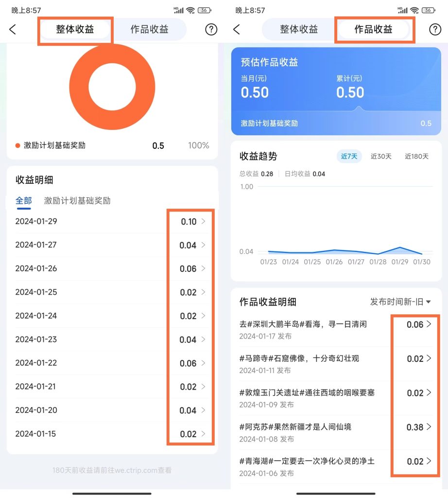Select 整体收益 tab on left screen
The image size is (448, 498).
75,30
